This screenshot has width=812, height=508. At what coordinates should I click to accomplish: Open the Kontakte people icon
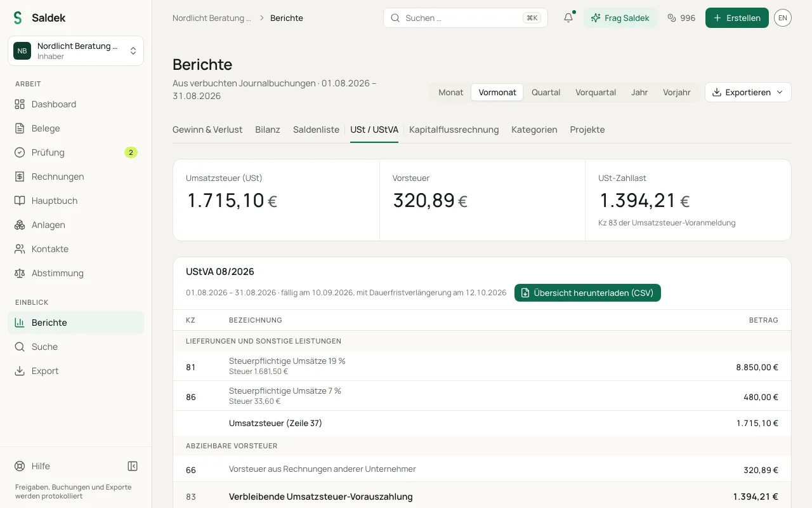point(20,249)
